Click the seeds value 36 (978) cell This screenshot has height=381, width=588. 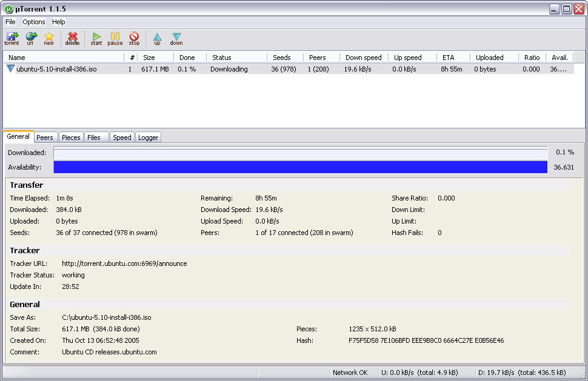284,69
